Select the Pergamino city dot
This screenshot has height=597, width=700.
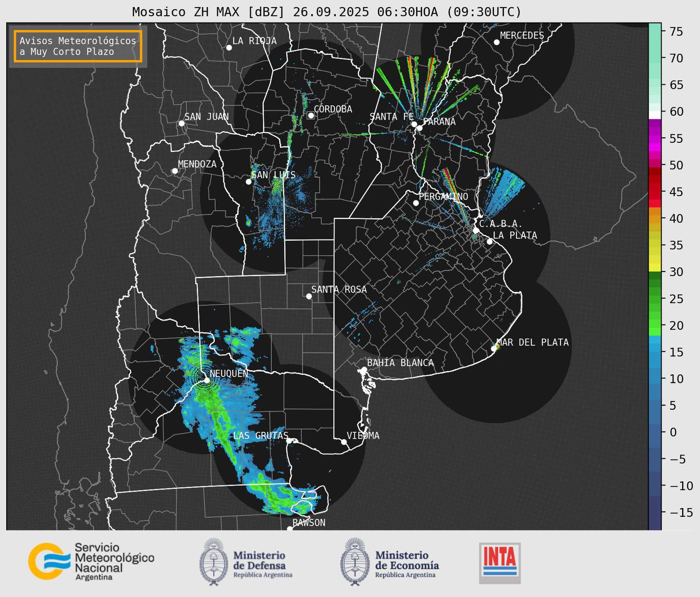(416, 203)
